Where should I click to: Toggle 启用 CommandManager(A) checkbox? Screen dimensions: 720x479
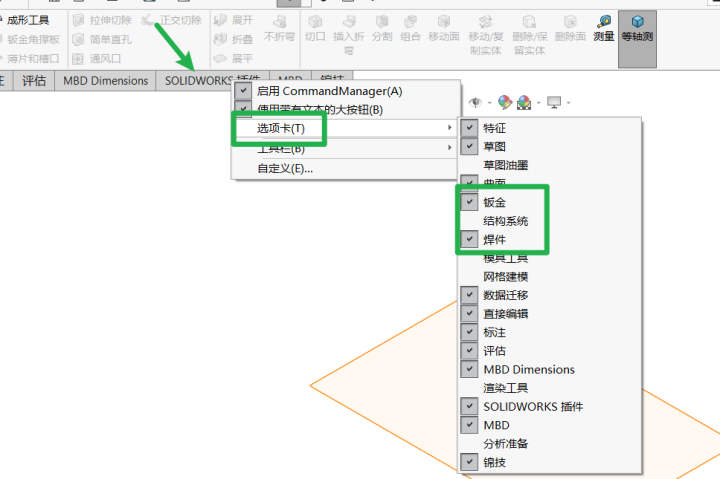tap(243, 91)
